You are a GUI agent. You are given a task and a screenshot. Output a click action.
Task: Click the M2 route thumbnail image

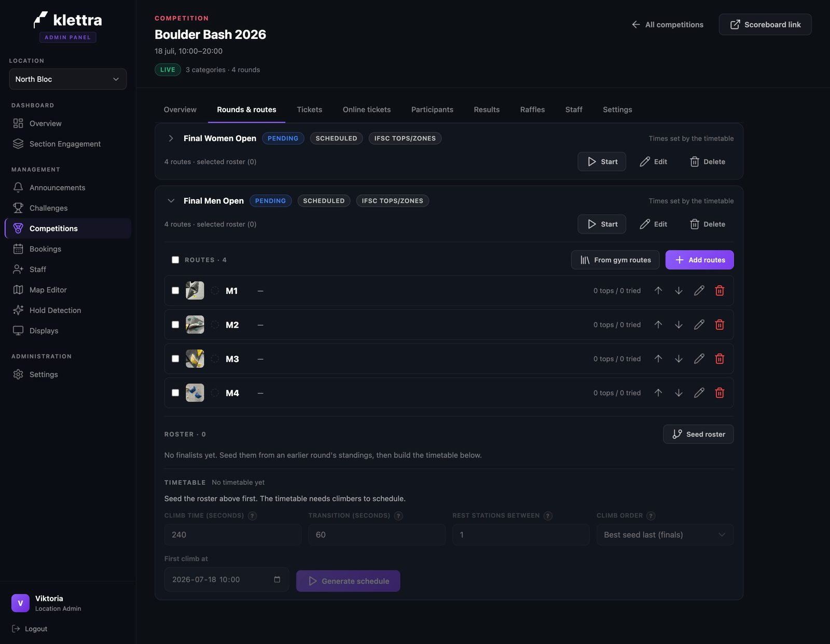pyautogui.click(x=195, y=325)
